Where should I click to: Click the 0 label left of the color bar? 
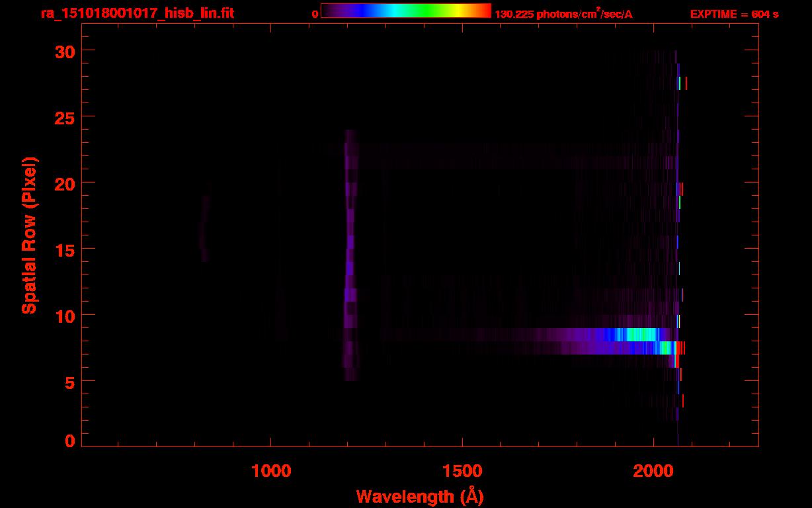tap(315, 14)
